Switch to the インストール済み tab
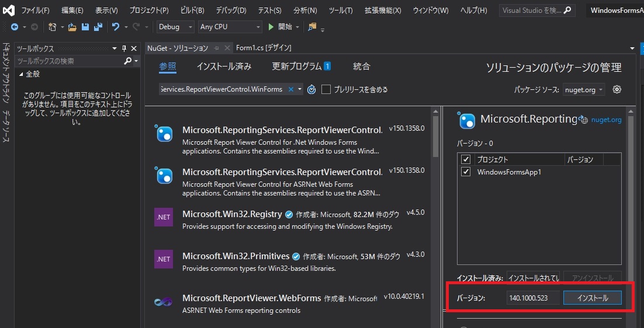 pos(224,67)
